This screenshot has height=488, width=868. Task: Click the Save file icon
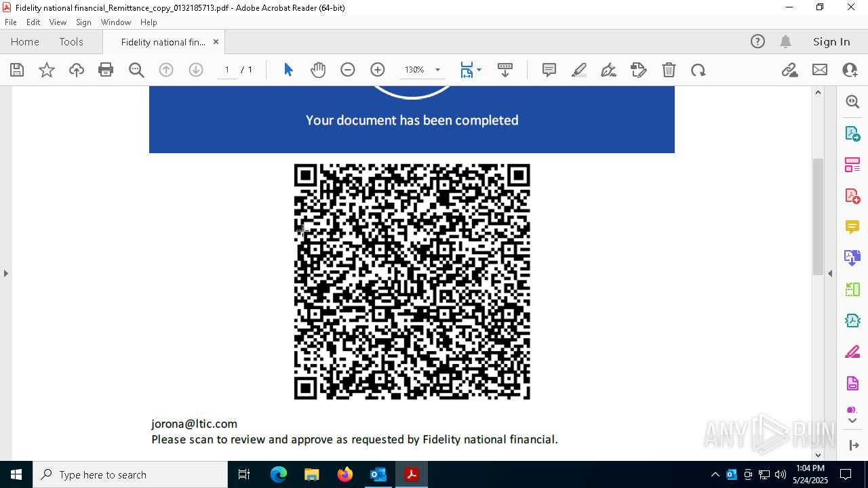click(x=17, y=70)
